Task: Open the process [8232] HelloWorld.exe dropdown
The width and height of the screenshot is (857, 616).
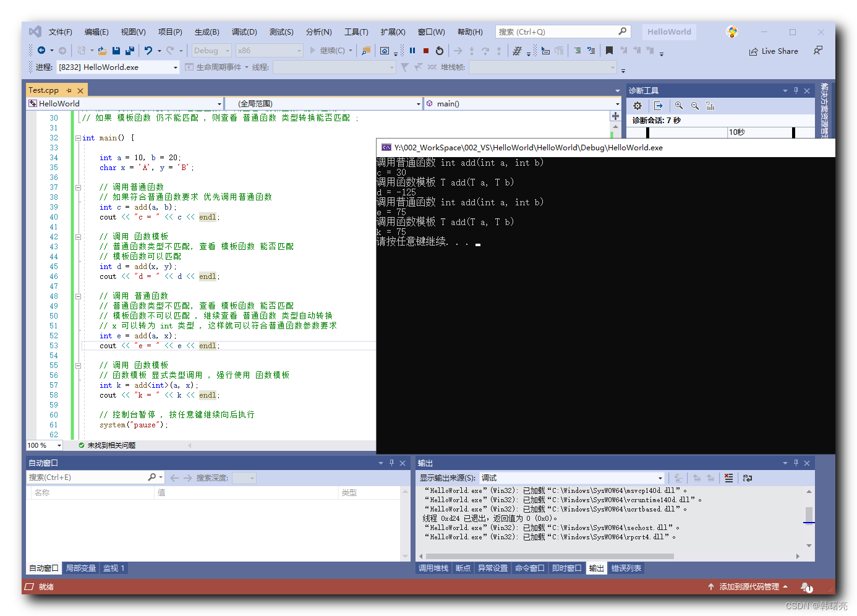Action: pyautogui.click(x=118, y=67)
